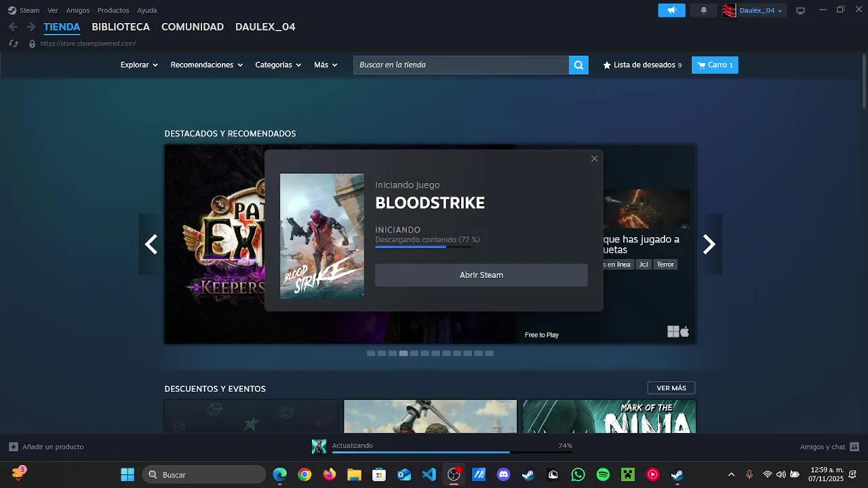Open the Mark of the Ninja event card
Screen dimensions: 868x488
click(x=609, y=416)
